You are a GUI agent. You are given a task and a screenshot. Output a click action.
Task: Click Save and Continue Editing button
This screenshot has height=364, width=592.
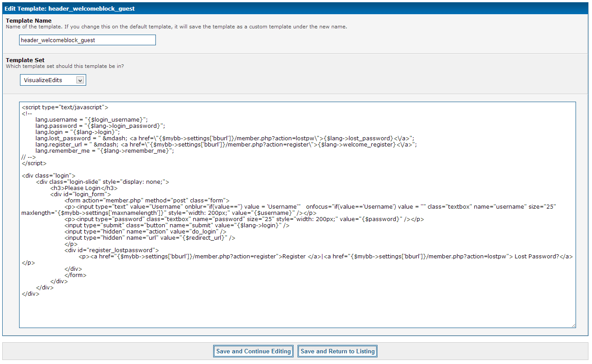pos(253,351)
